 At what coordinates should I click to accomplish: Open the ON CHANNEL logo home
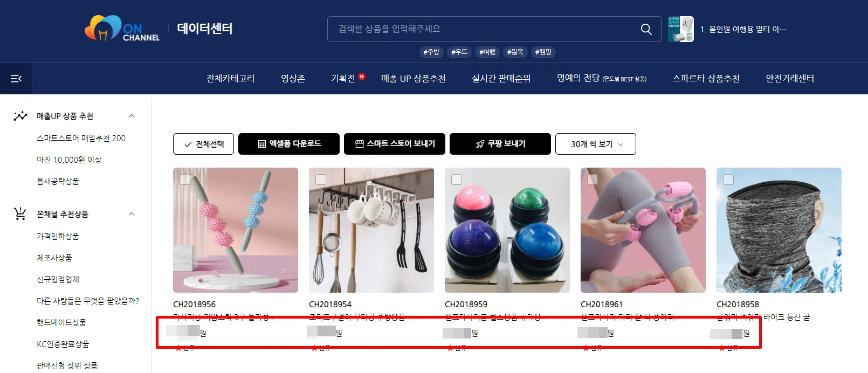point(122,29)
